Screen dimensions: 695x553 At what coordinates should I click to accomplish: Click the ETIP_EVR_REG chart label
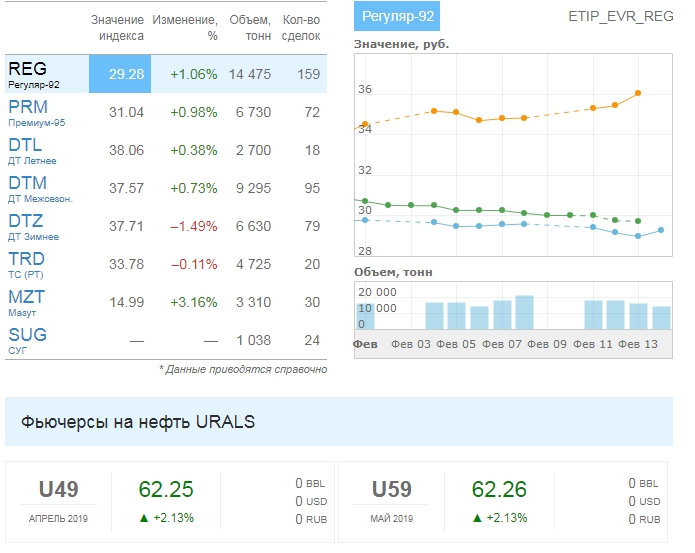pyautogui.click(x=620, y=17)
